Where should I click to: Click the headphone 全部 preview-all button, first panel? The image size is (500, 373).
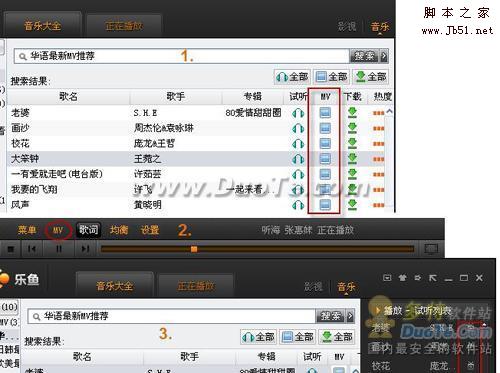pos(292,77)
